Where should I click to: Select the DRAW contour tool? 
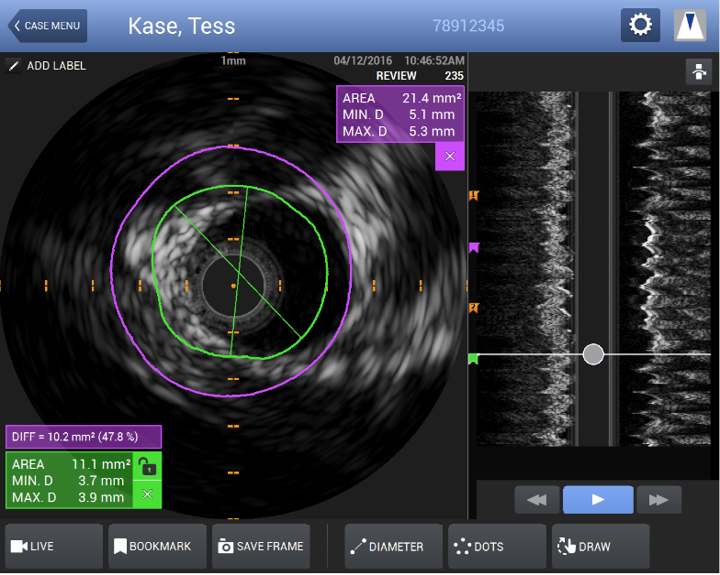[x=601, y=546]
